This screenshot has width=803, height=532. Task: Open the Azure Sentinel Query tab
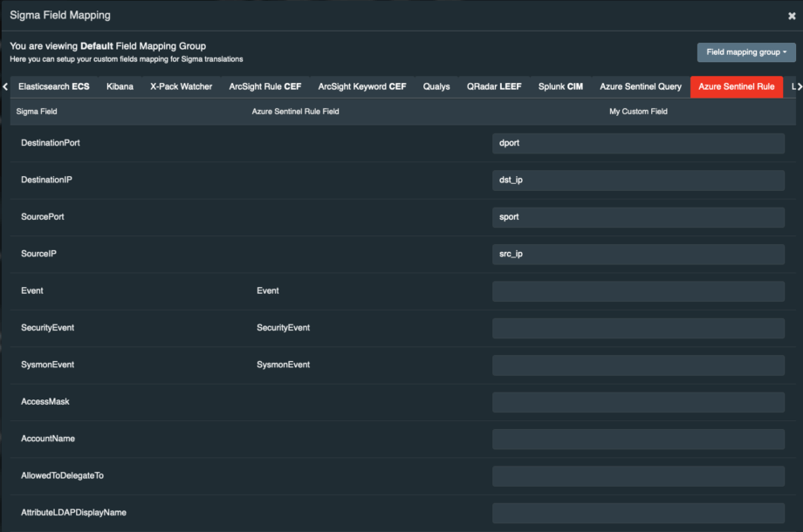641,86
